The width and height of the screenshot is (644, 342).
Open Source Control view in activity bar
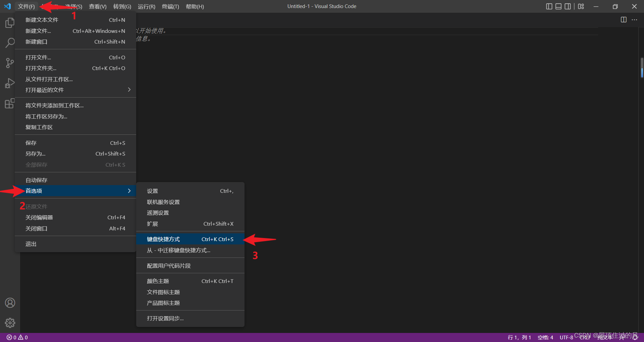click(10, 63)
